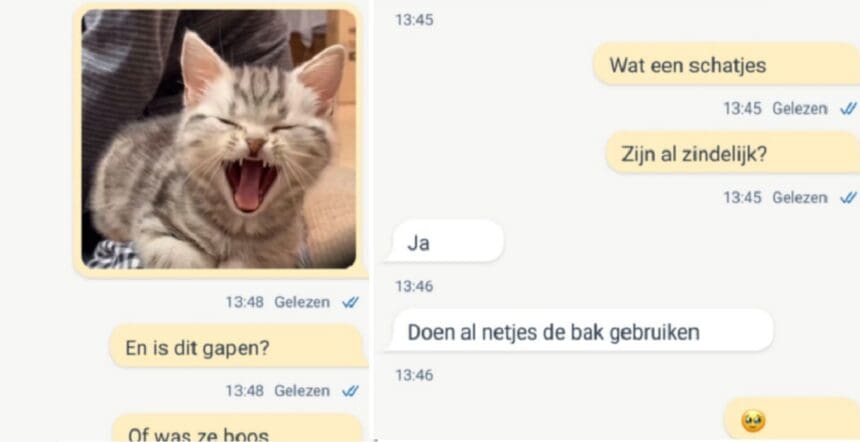Click read checkmark under 'En is dit gapen?'
Screen dimensions: 860x442
[350, 391]
